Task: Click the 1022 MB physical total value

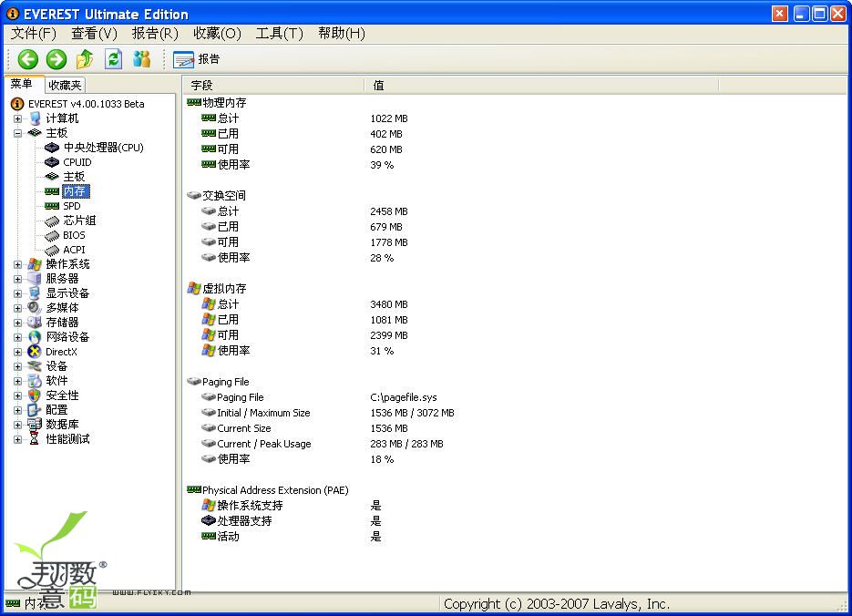Action: pos(389,118)
